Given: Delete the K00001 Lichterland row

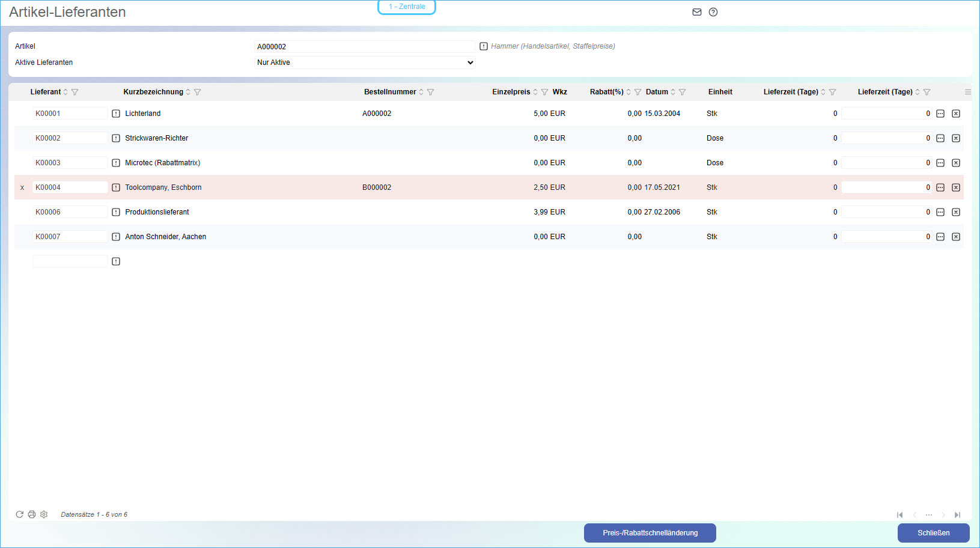Looking at the screenshot, I should [956, 114].
